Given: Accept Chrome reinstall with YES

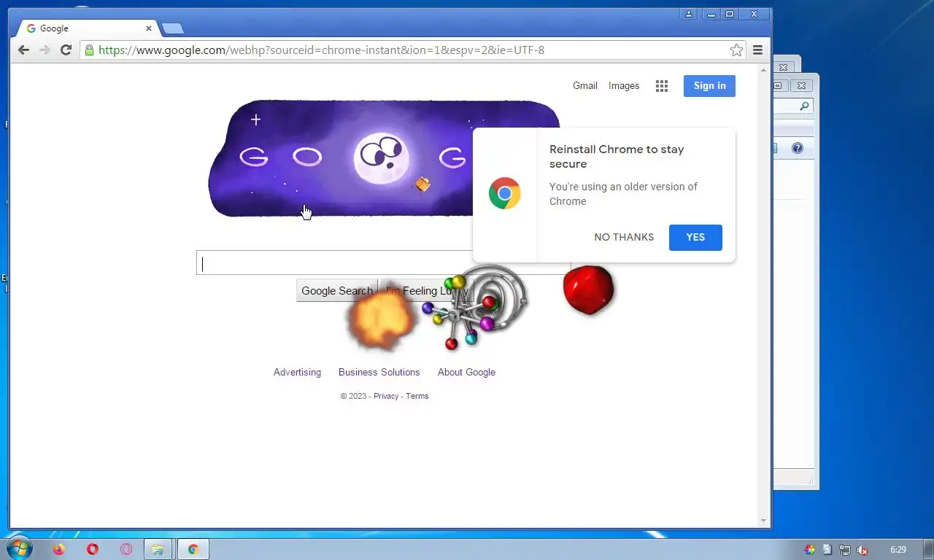Looking at the screenshot, I should [x=695, y=237].
